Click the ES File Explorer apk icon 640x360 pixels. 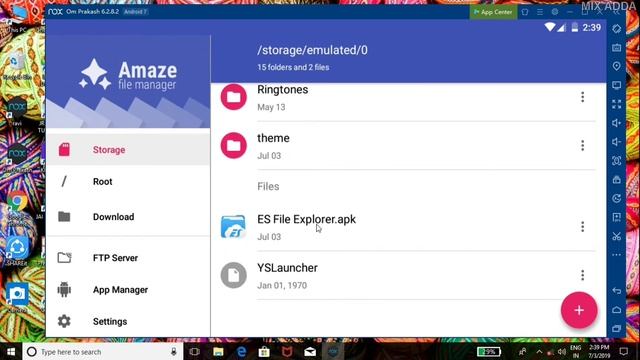click(233, 227)
